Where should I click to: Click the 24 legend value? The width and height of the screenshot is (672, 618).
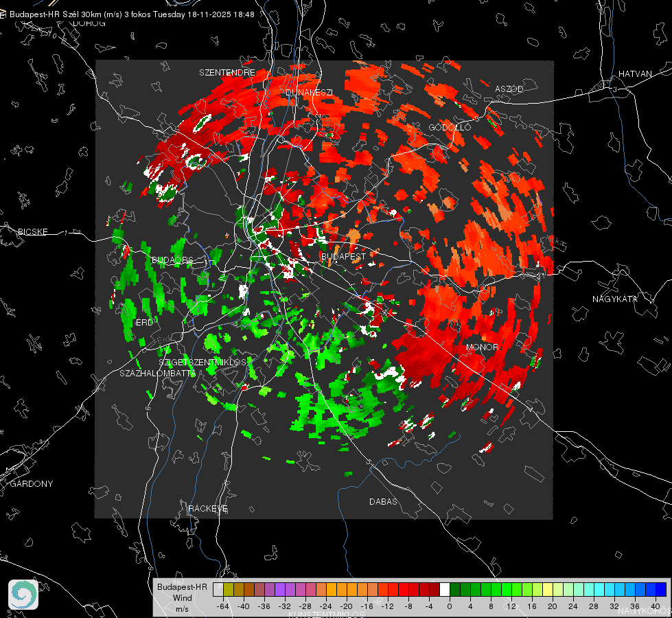coord(572,606)
